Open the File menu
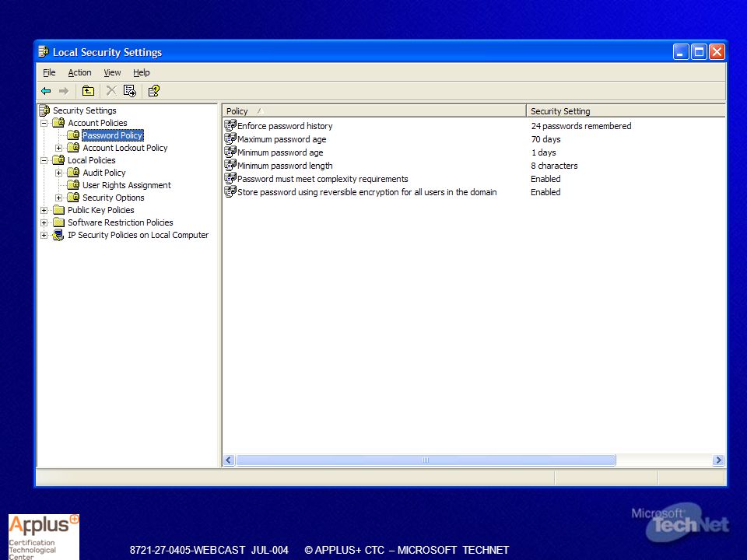The height and width of the screenshot is (560, 747). [49, 72]
